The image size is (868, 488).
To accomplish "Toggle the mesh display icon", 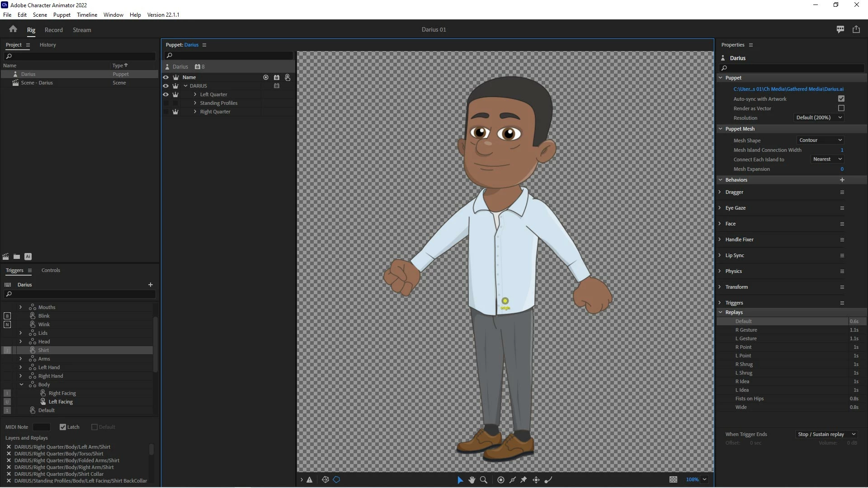I will point(325,480).
